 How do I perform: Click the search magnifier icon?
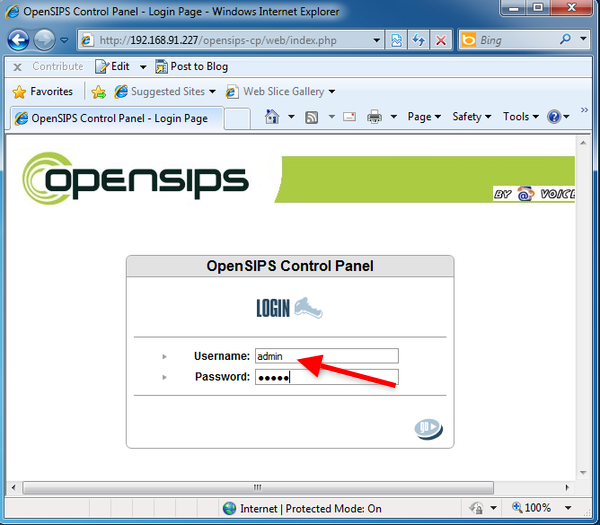click(565, 39)
